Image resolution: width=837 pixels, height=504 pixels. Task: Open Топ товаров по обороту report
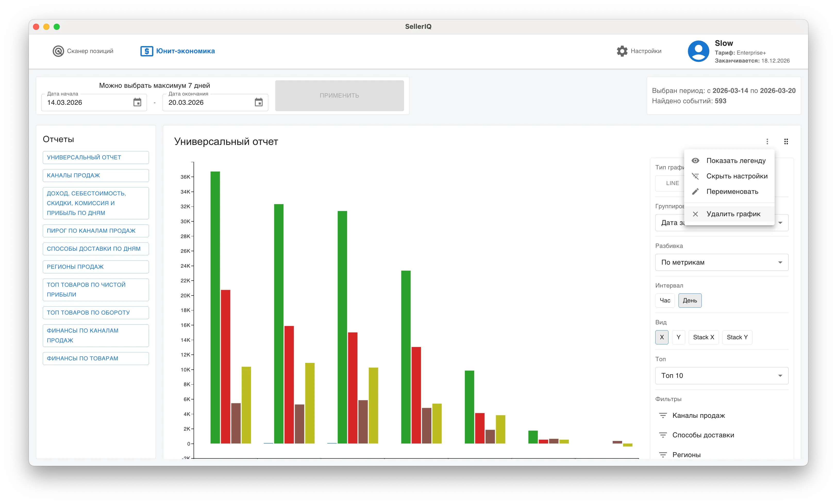click(x=95, y=312)
